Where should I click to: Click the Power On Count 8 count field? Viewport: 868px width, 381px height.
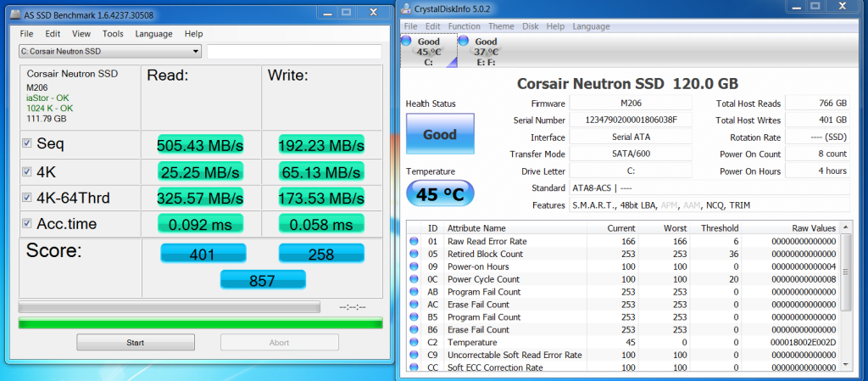click(818, 154)
